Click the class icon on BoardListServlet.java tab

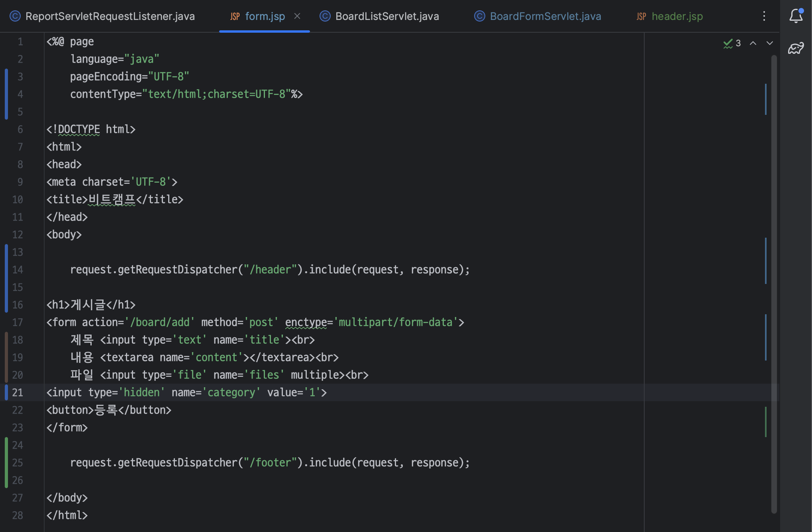point(325,16)
